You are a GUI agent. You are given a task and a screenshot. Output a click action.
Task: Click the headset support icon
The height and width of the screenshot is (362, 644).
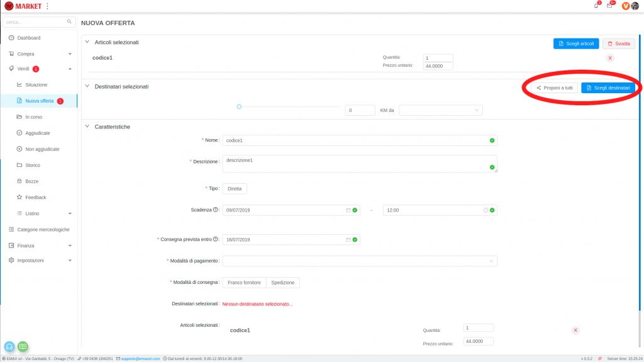9,346
